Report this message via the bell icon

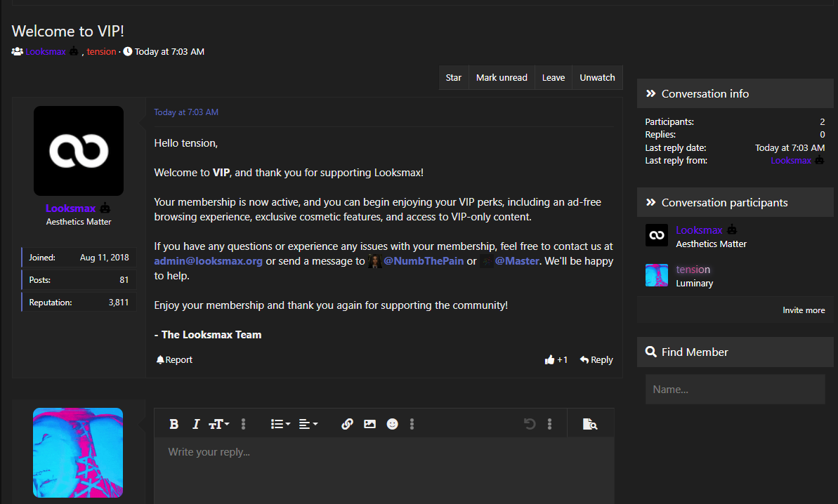(x=174, y=360)
